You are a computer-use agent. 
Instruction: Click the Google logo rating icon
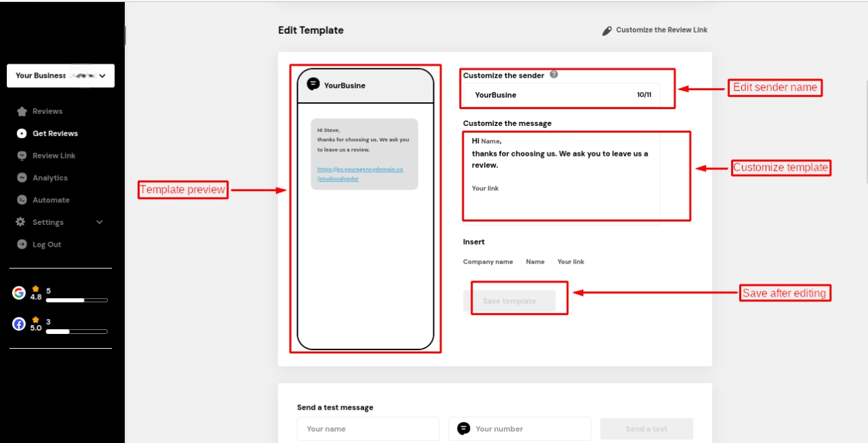pyautogui.click(x=19, y=293)
